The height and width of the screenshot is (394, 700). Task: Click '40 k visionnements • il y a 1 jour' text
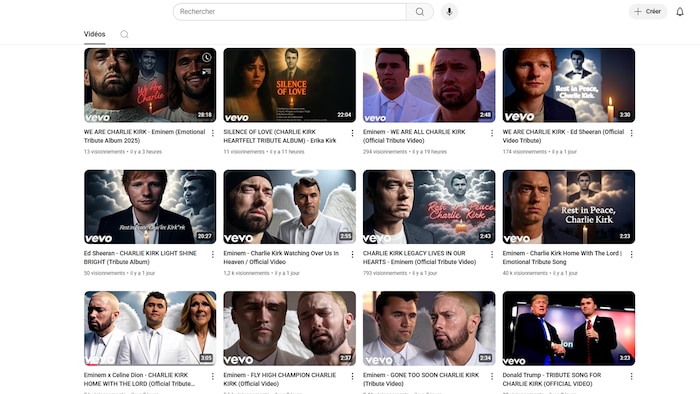point(540,273)
